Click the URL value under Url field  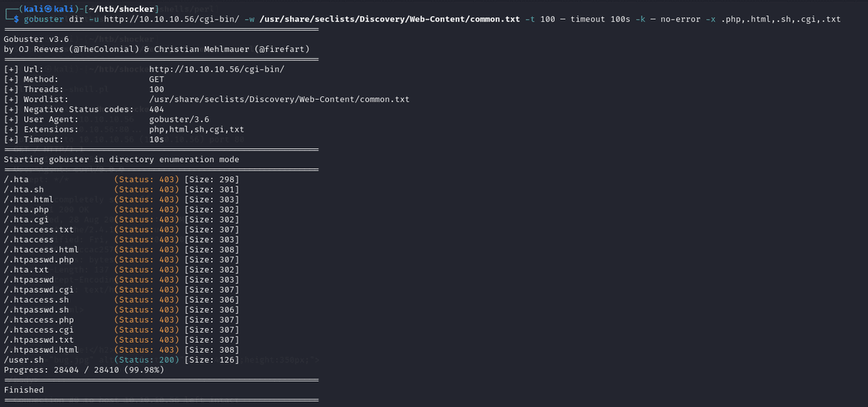click(x=216, y=69)
